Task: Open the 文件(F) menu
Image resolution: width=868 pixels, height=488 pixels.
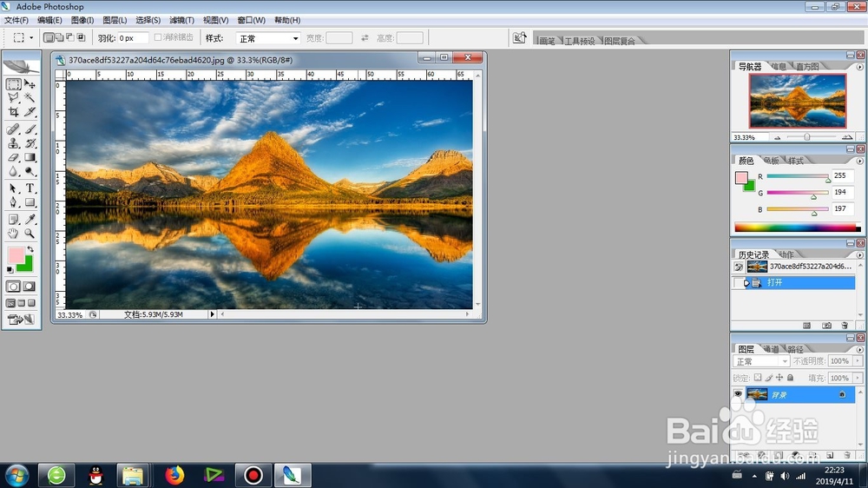Action: click(x=16, y=20)
